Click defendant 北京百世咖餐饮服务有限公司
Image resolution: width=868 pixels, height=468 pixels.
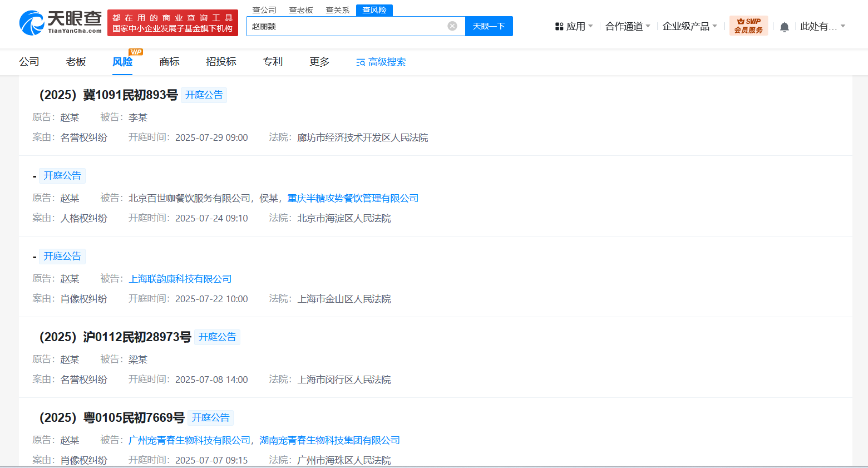coord(190,198)
